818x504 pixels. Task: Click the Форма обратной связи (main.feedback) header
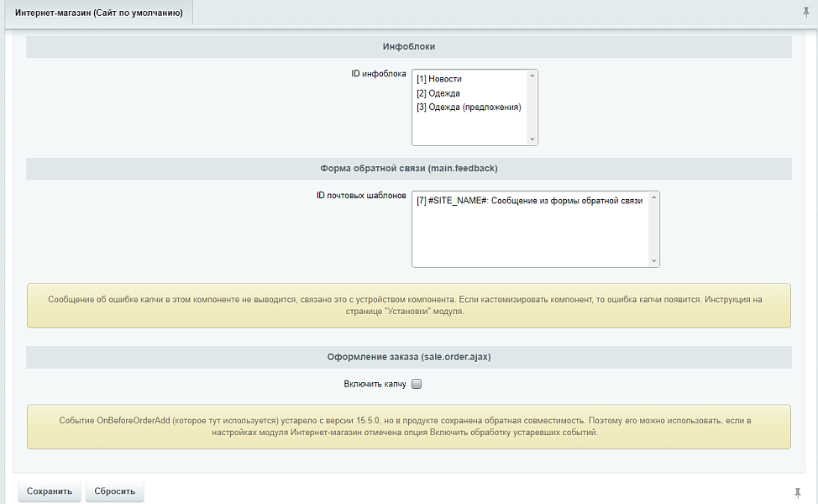coord(409,169)
